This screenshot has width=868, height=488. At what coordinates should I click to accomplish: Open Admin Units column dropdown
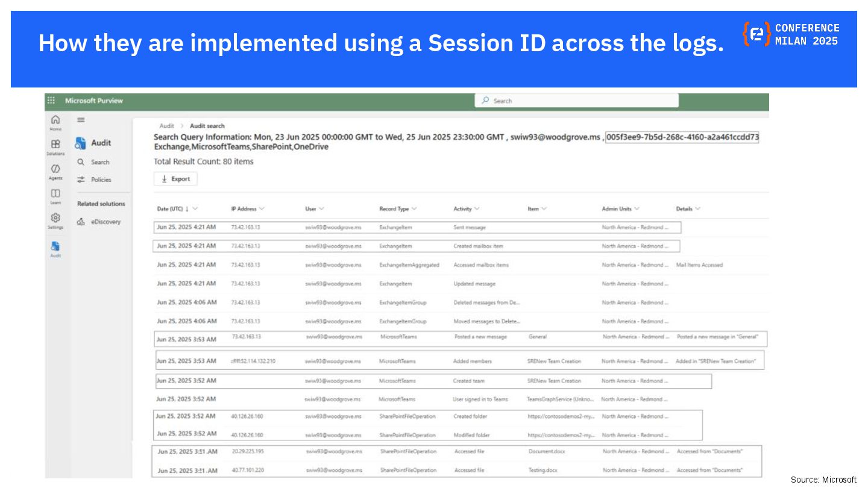620,209
